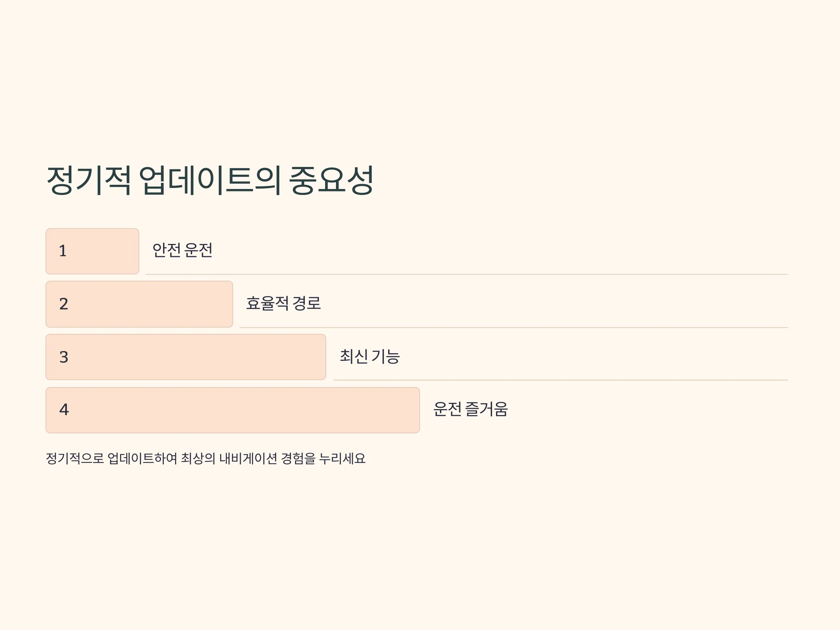Click the 최신 기능 label

coord(370,356)
